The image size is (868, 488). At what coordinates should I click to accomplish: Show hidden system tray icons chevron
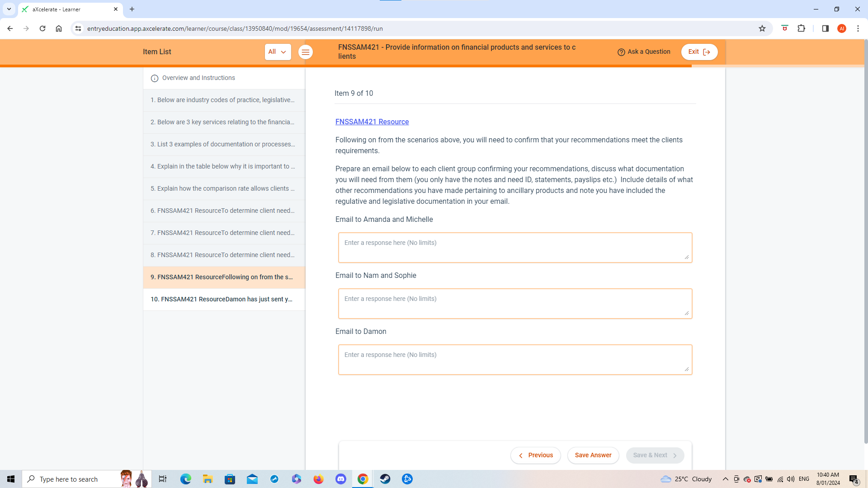725,479
